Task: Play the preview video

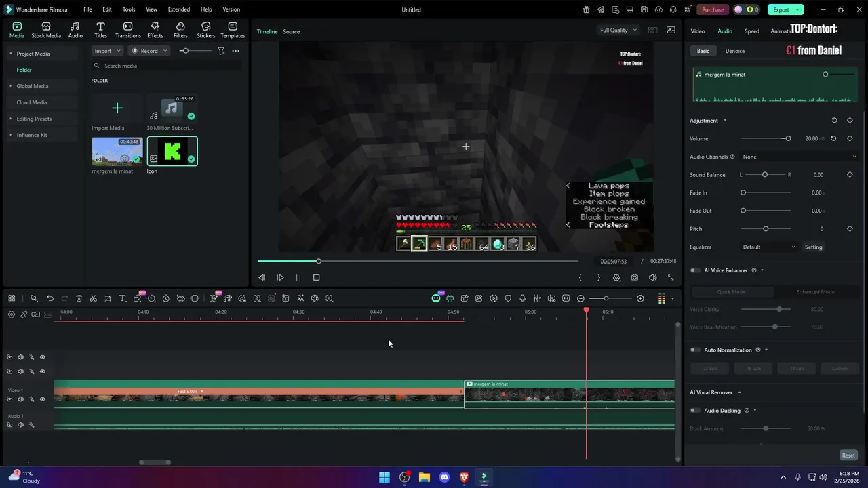Action: click(x=280, y=277)
